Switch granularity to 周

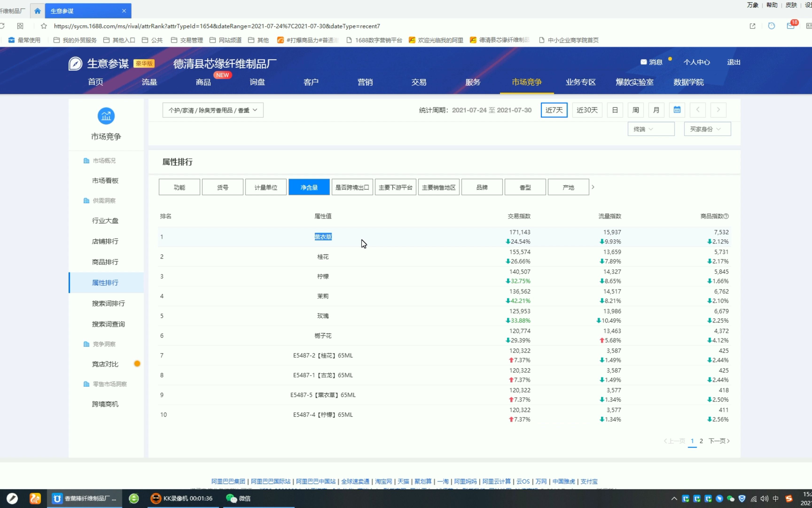click(636, 110)
